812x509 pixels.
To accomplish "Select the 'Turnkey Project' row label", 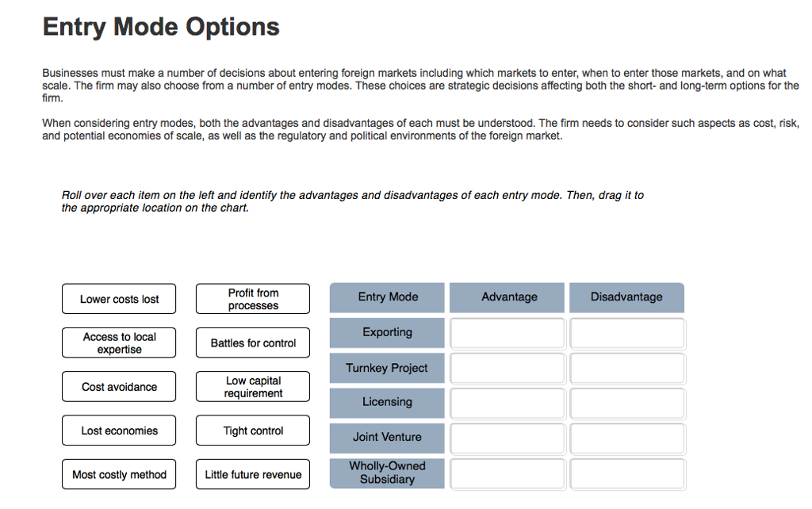I will pos(386,368).
